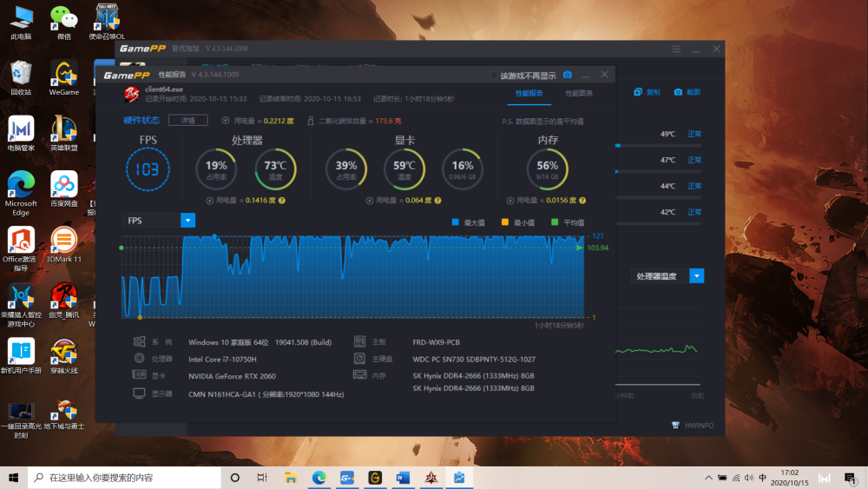Select the 此电脑 desktop icon
The image size is (868, 489).
coord(21,23)
